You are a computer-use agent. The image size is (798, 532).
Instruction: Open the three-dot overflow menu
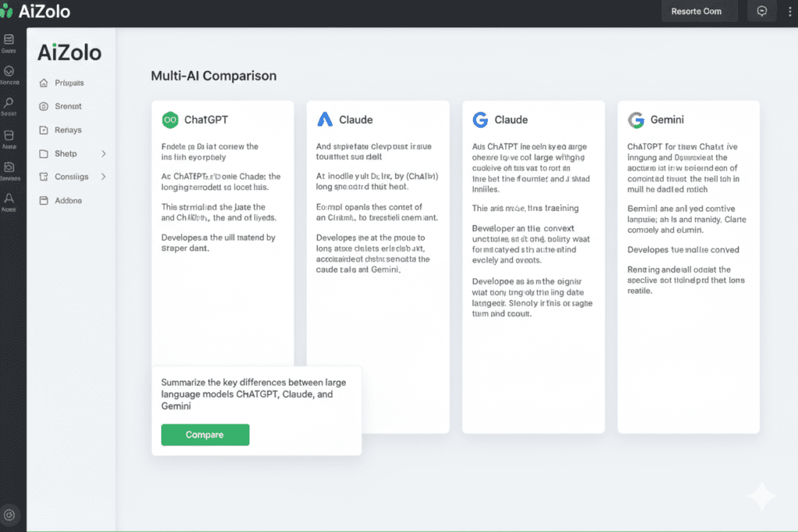coord(790,12)
